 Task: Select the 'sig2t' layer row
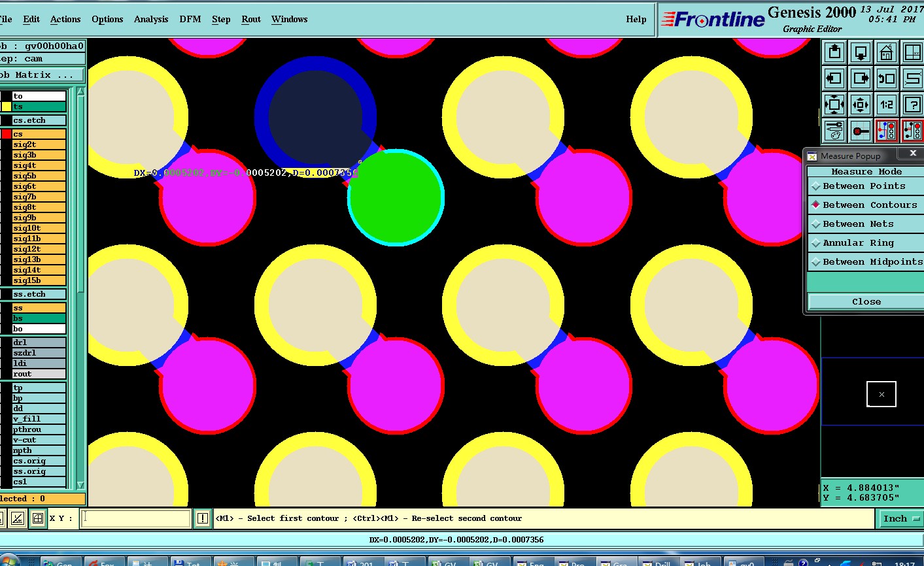[39, 144]
